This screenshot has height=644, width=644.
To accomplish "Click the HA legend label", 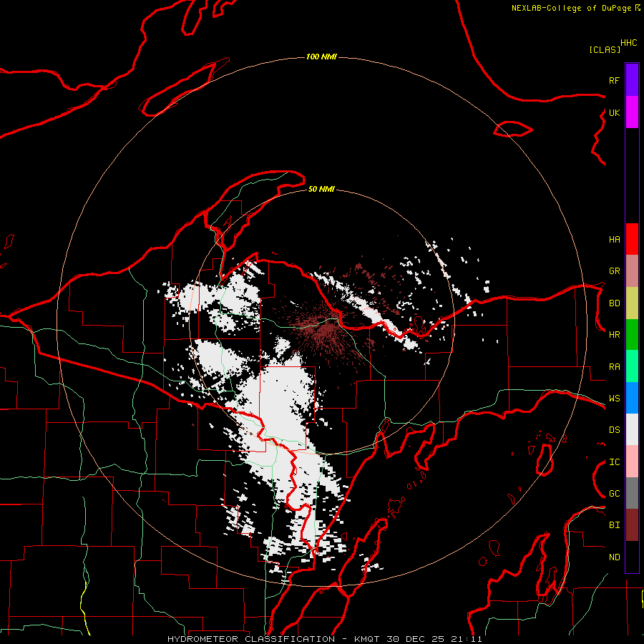I will pos(614,239).
